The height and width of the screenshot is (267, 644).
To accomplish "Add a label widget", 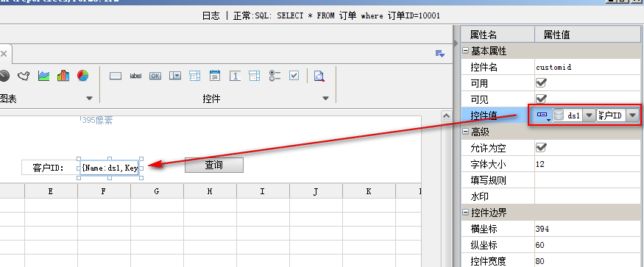I will click(135, 76).
